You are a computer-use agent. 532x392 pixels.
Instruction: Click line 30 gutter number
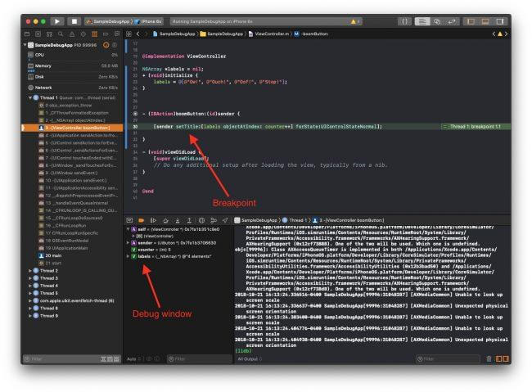[135, 127]
